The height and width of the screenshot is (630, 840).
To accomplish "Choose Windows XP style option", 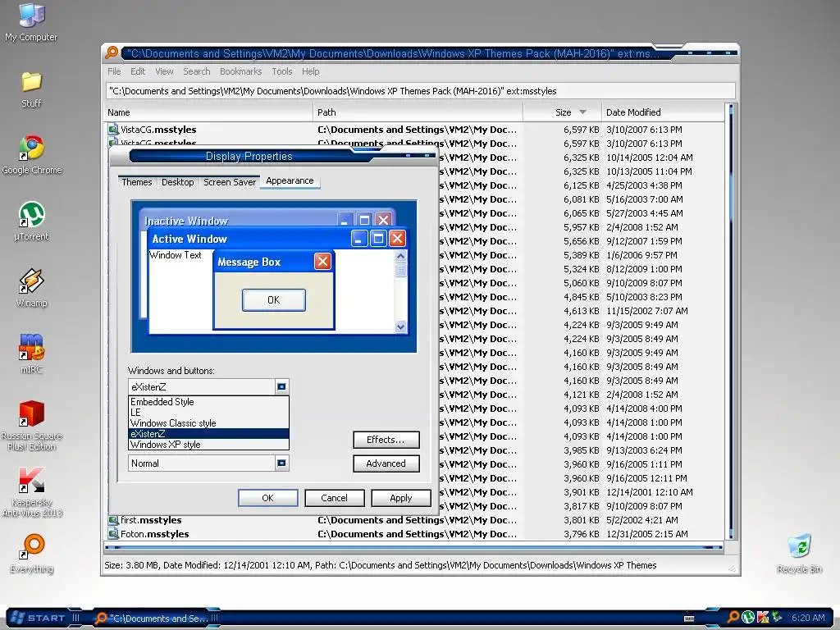I will (x=209, y=445).
